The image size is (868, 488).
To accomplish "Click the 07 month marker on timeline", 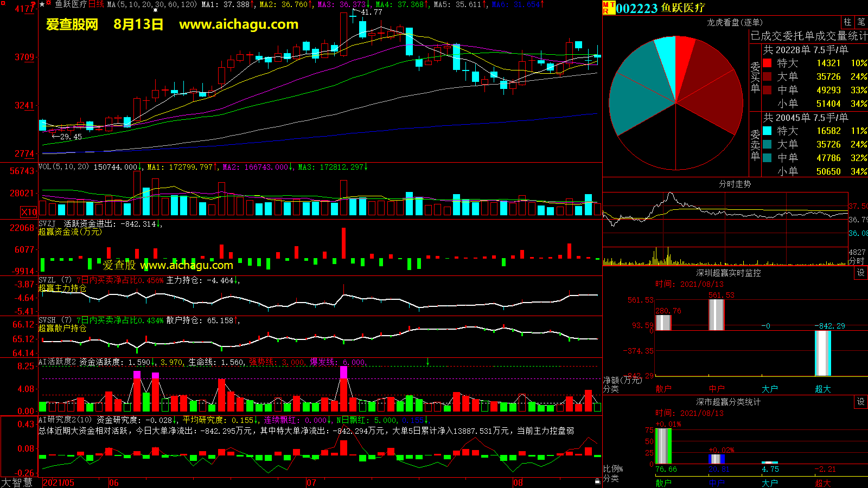I will pyautogui.click(x=311, y=483).
